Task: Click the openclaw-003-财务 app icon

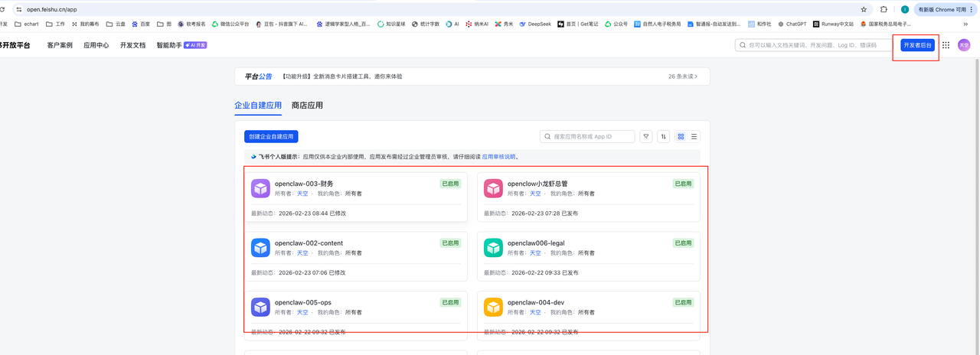Action: coord(261,188)
